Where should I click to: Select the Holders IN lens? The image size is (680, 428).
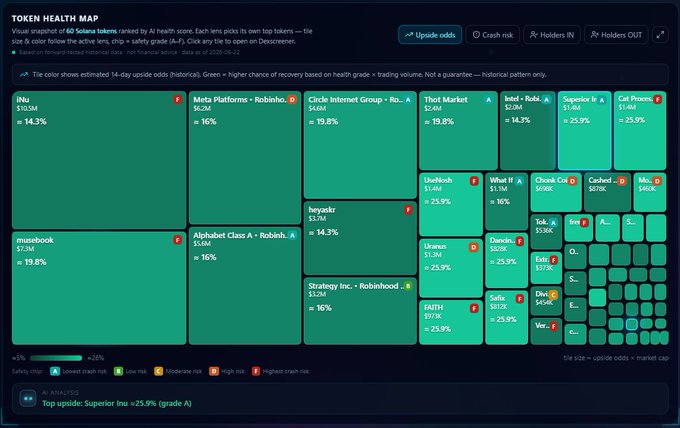tap(552, 35)
